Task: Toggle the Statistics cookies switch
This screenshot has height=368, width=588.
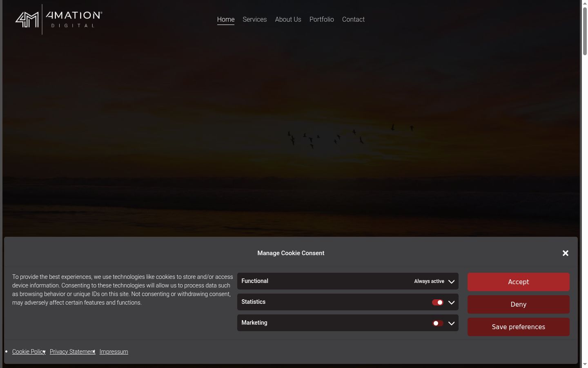Action: coord(438,303)
